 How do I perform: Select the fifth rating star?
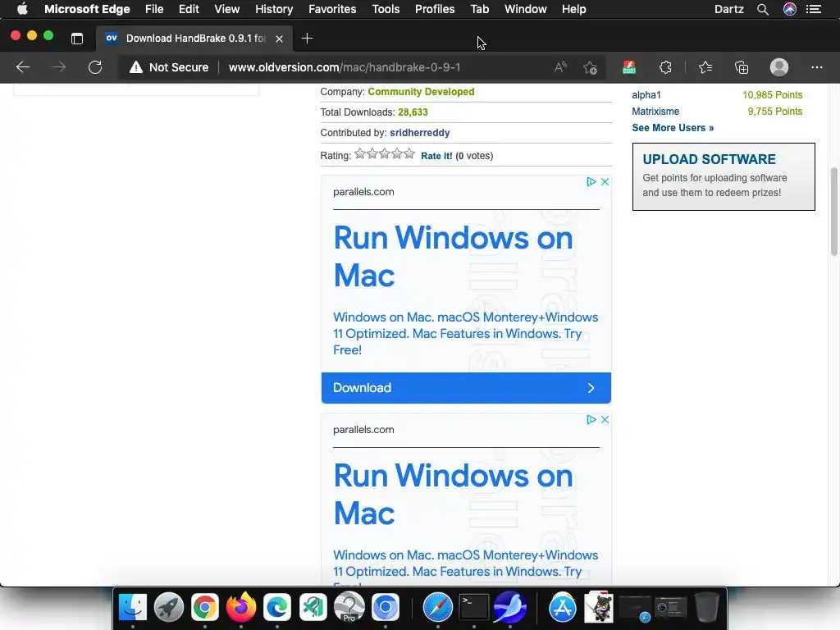(x=409, y=154)
